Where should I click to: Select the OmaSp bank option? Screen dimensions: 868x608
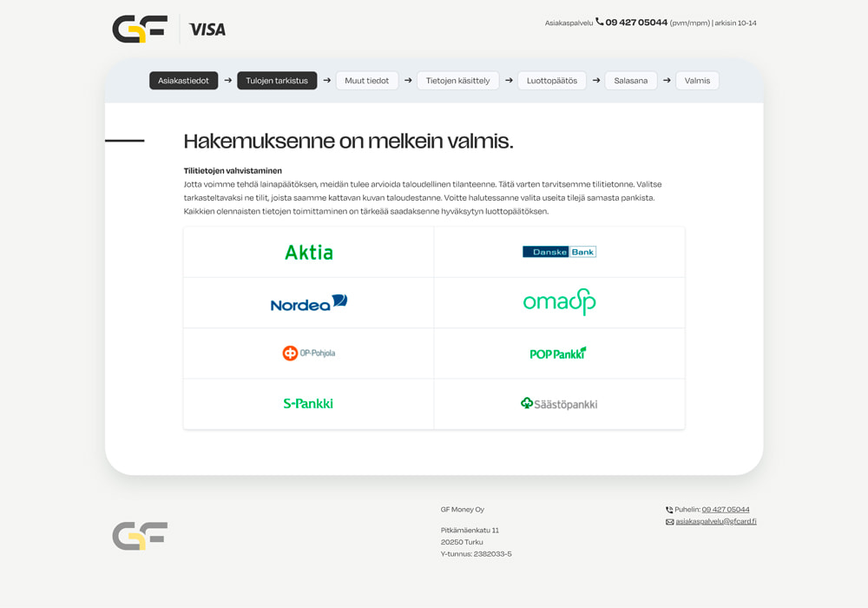coord(559,302)
